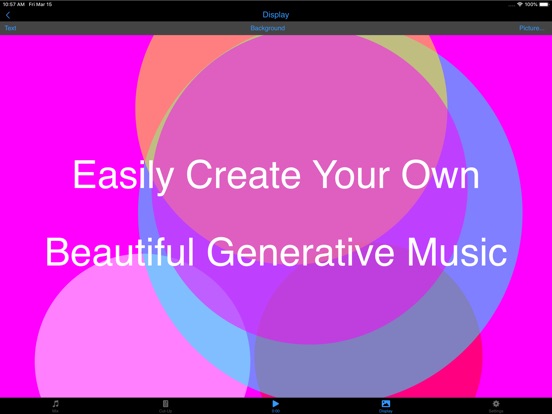Start playback with the play button

[276, 404]
